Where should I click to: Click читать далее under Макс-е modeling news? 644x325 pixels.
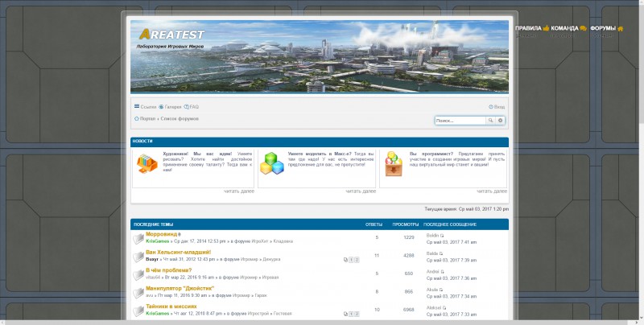click(361, 191)
